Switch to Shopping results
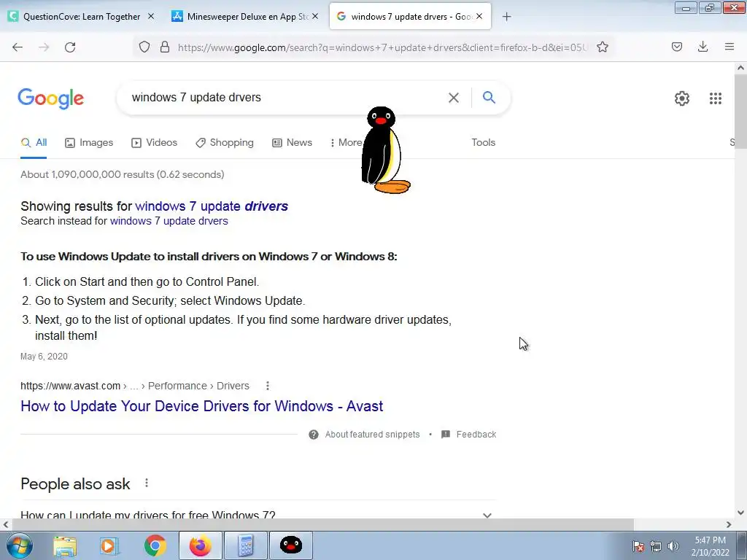This screenshot has width=747, height=560. pos(225,143)
